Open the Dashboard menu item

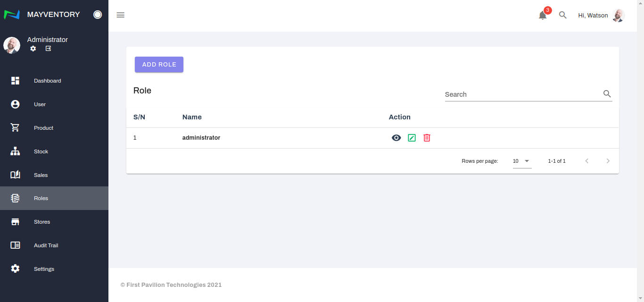[47, 81]
